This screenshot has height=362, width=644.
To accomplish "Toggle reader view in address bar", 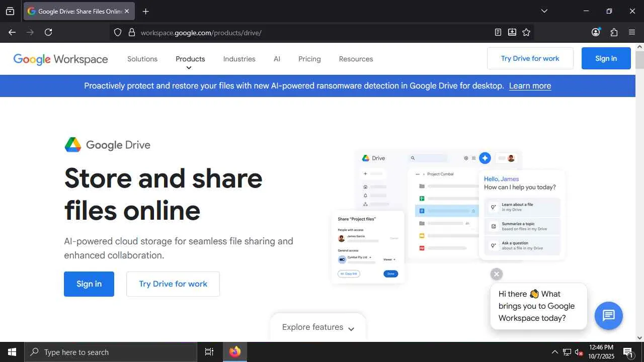I will 498,32.
